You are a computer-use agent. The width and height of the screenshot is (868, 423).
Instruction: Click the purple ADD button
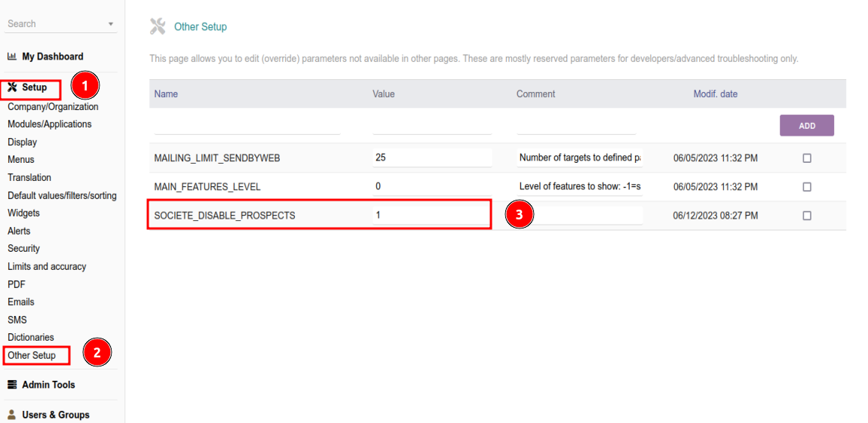(x=807, y=126)
